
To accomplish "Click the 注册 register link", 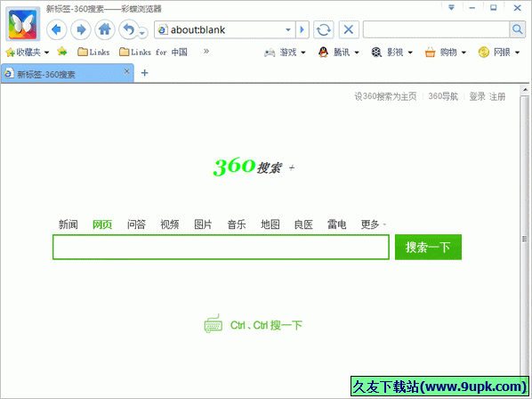I will pyautogui.click(x=497, y=97).
